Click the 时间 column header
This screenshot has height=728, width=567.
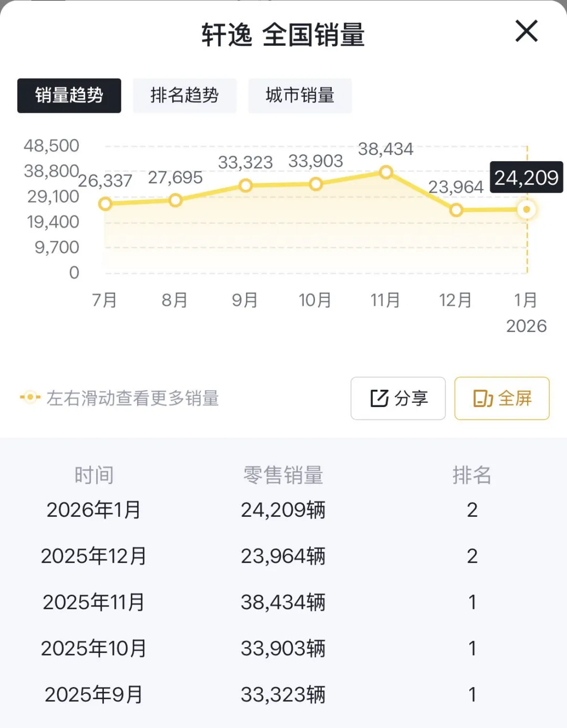click(94, 475)
